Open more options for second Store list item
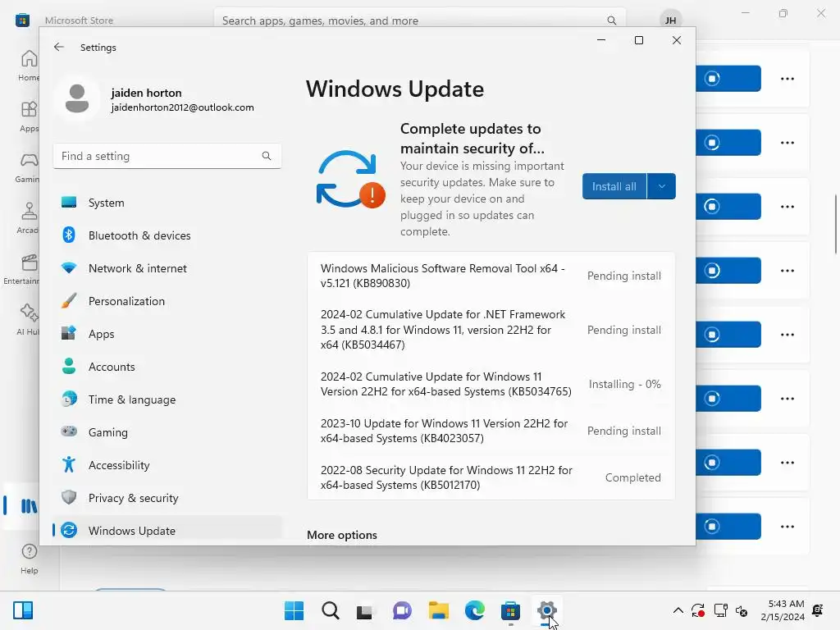 pyautogui.click(x=787, y=143)
